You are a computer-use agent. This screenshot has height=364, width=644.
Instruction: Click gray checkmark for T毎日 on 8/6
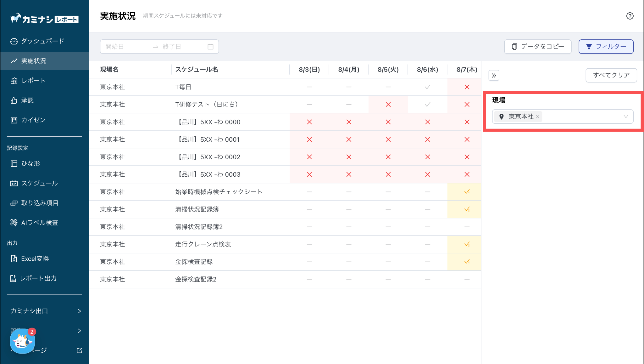coord(427,87)
